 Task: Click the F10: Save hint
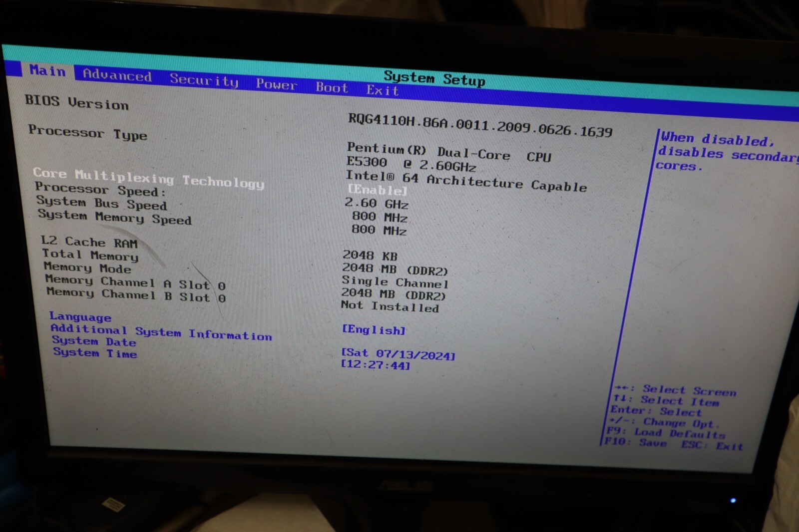(636, 442)
